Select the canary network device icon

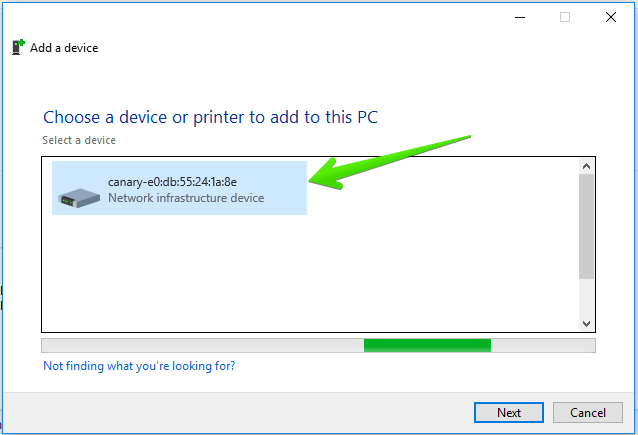[79, 198]
